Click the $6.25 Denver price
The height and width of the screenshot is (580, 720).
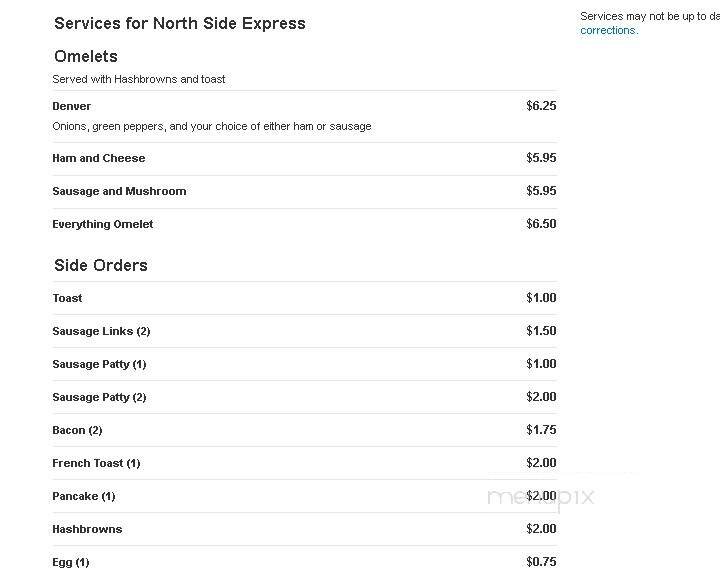pos(541,106)
